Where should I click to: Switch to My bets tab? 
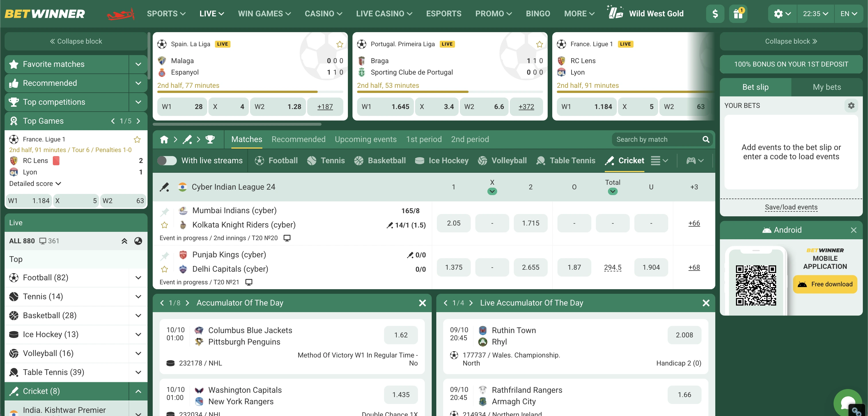(827, 87)
